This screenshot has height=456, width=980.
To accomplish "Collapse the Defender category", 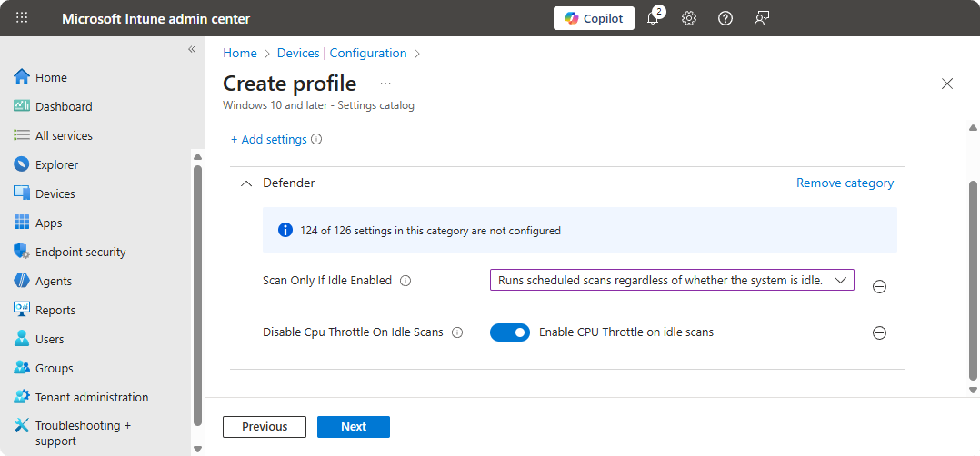I will click(x=245, y=183).
